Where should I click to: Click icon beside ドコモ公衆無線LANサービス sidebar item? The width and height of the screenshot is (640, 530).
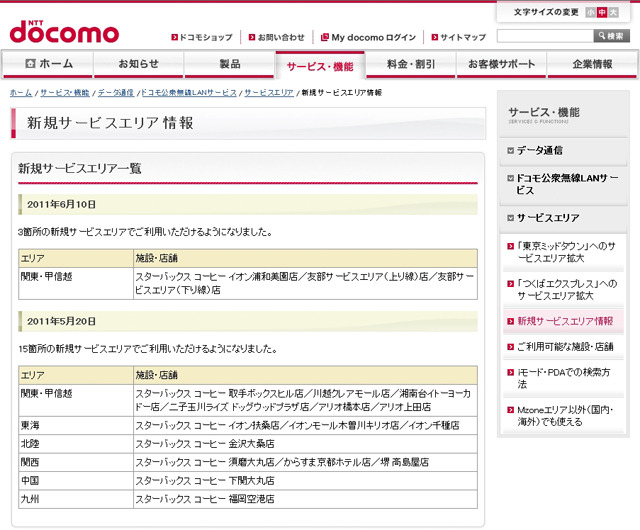[510, 178]
